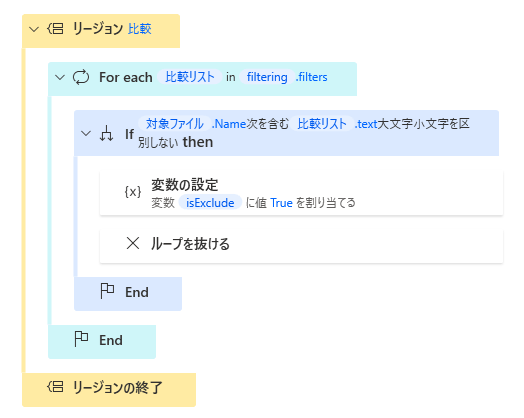Click the isExclude variable chip
The image size is (524, 418).
point(210,202)
